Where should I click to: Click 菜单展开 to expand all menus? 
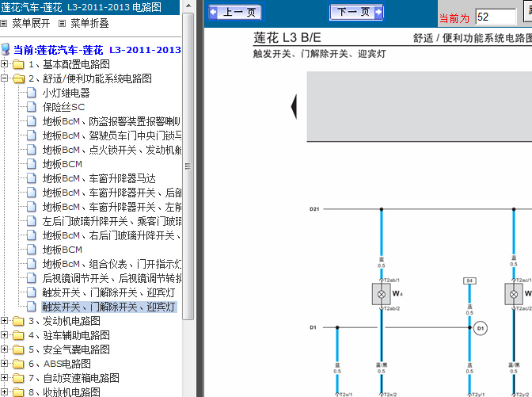[31, 24]
